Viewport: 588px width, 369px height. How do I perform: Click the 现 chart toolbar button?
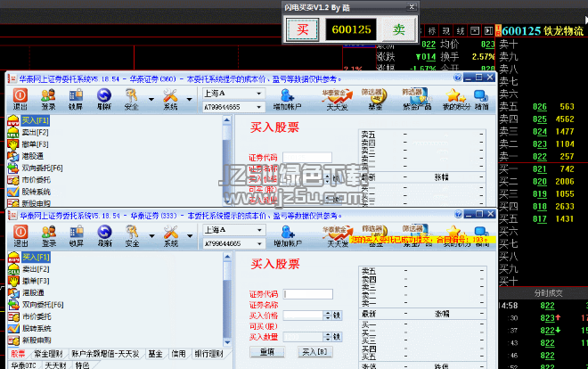pyautogui.click(x=446, y=30)
